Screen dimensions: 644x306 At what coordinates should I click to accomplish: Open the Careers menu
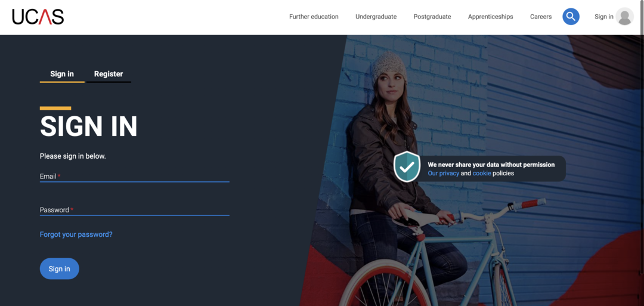[540, 17]
